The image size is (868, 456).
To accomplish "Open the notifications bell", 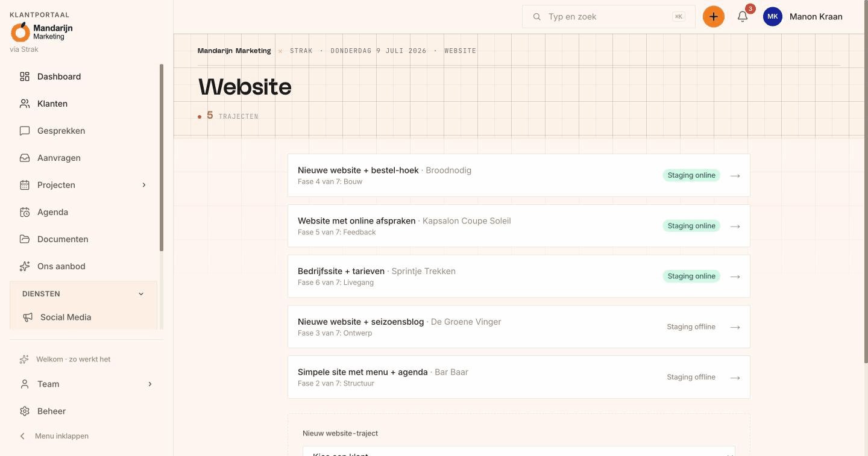I will (x=743, y=17).
